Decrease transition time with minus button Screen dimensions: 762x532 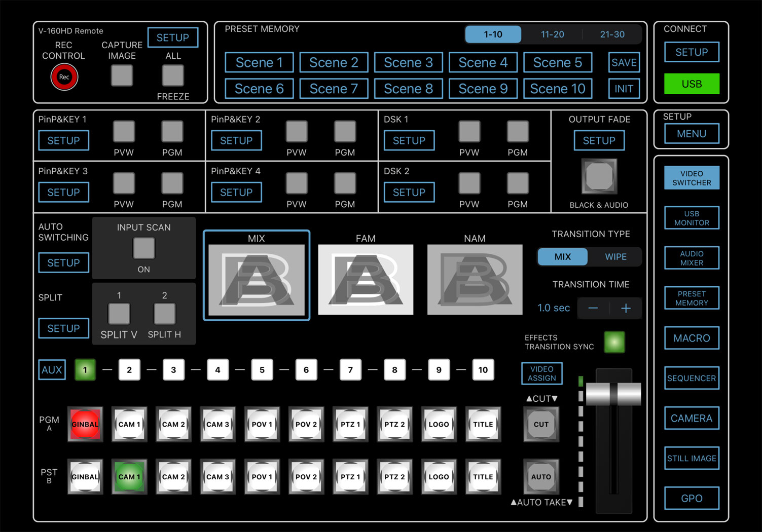coord(593,308)
